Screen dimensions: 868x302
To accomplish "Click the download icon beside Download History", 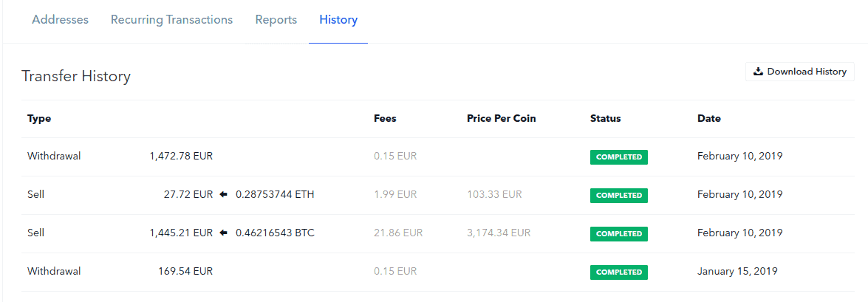I will 758,72.
